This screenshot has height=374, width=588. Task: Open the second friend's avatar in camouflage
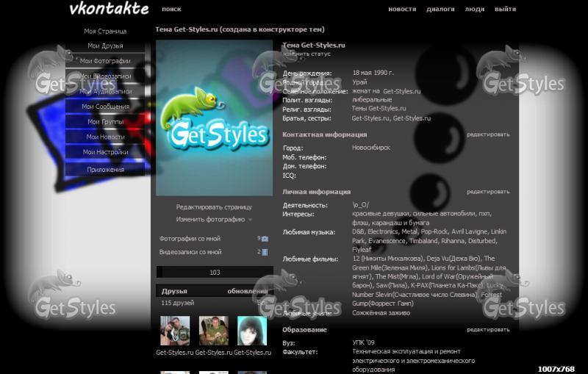click(x=214, y=331)
